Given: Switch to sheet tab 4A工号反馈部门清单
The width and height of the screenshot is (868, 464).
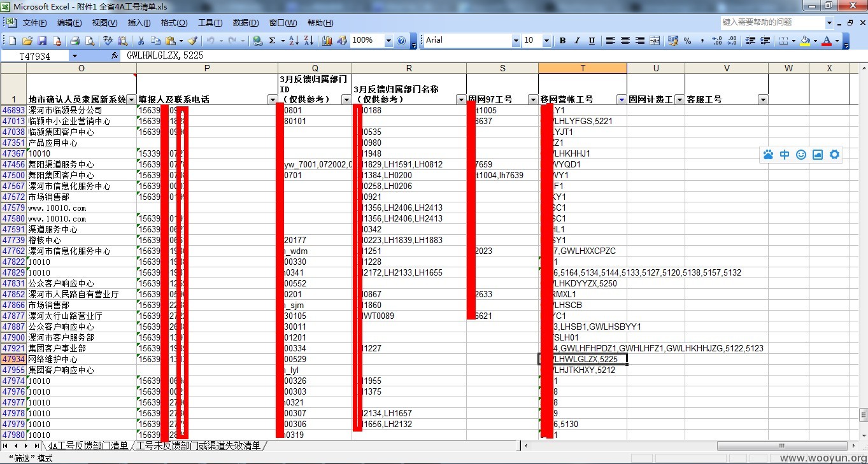Looking at the screenshot, I should click(88, 446).
